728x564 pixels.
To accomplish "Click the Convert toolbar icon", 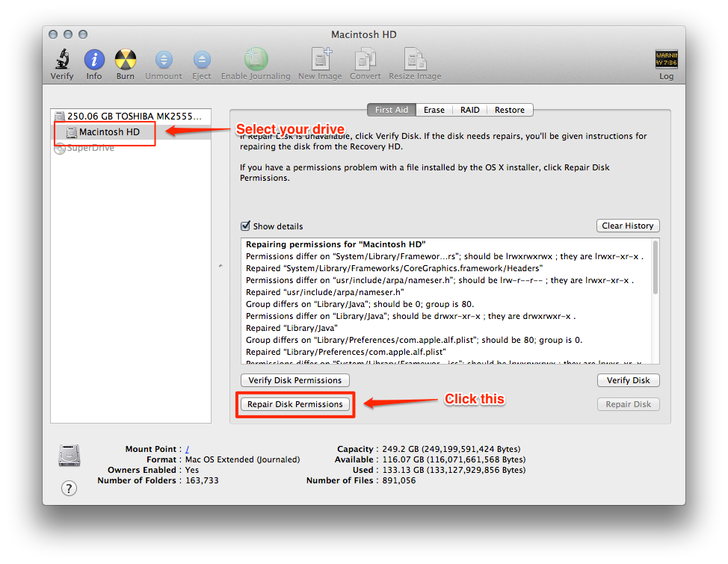I will click(x=365, y=60).
